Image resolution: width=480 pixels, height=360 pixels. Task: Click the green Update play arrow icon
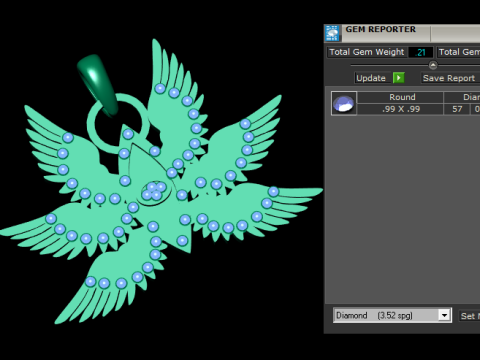point(399,78)
